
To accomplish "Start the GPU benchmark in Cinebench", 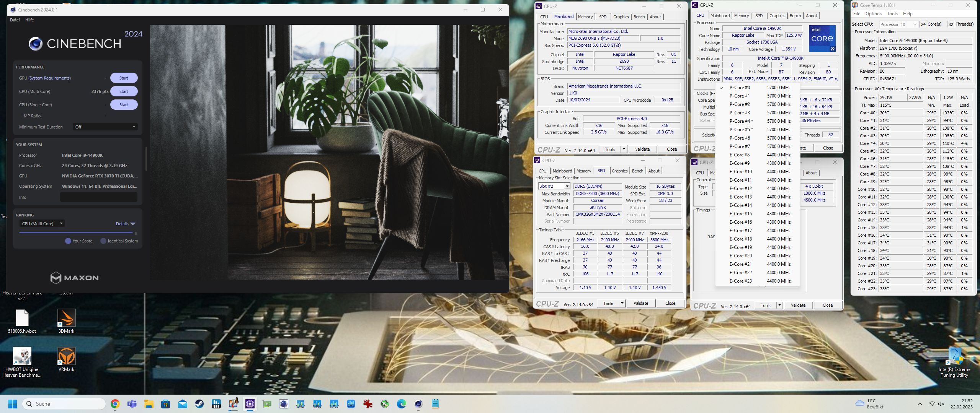I will click(124, 78).
